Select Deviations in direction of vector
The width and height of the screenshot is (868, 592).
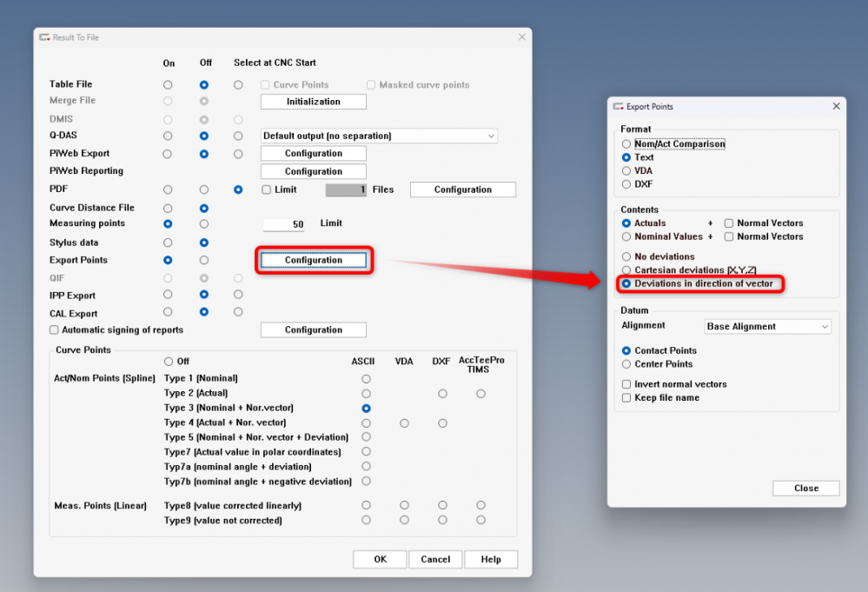(626, 283)
